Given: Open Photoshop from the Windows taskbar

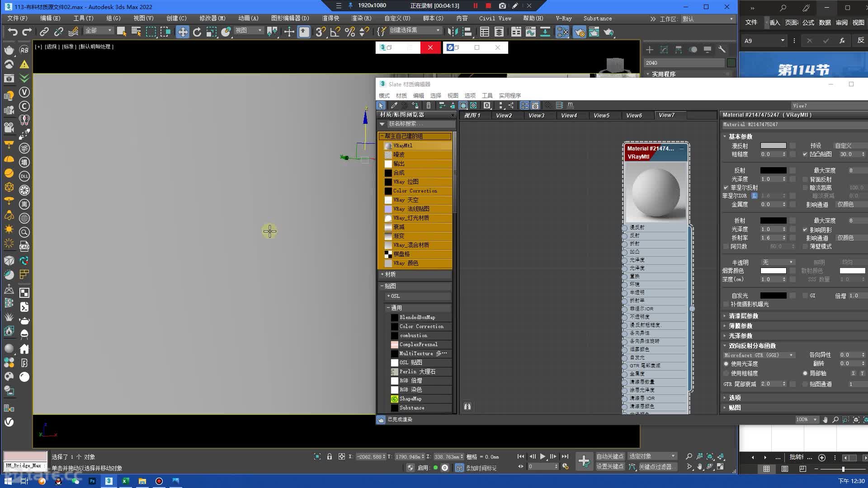Looking at the screenshot, I should coord(92,481).
